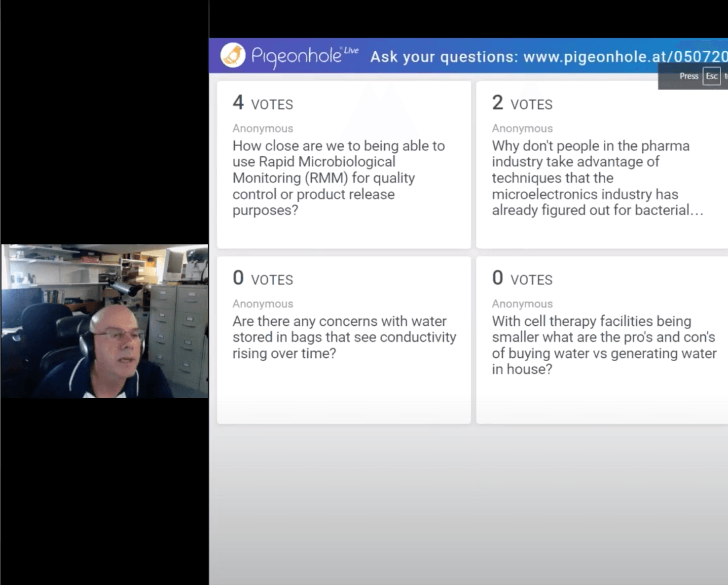Click the Pigeonhole Live brand name
The image size is (728, 585).
[305, 57]
